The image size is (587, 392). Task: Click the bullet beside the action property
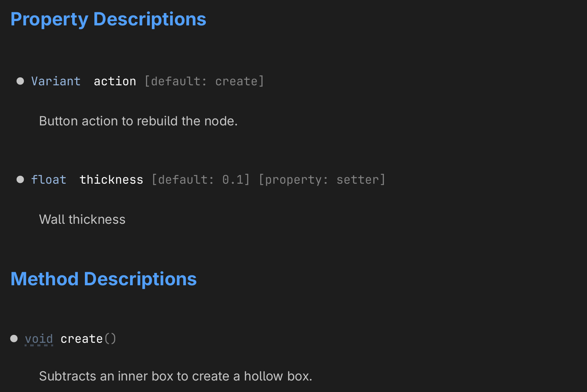[x=20, y=81]
